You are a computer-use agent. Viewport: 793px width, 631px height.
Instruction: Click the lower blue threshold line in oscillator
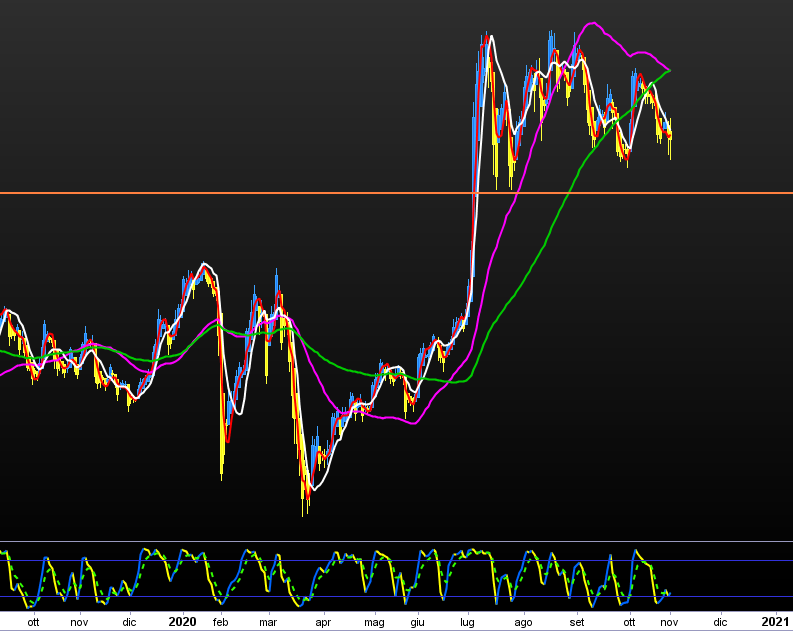[x=400, y=597]
